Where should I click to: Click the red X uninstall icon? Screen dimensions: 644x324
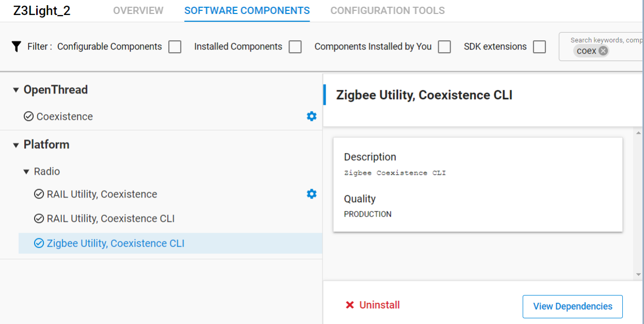click(350, 305)
